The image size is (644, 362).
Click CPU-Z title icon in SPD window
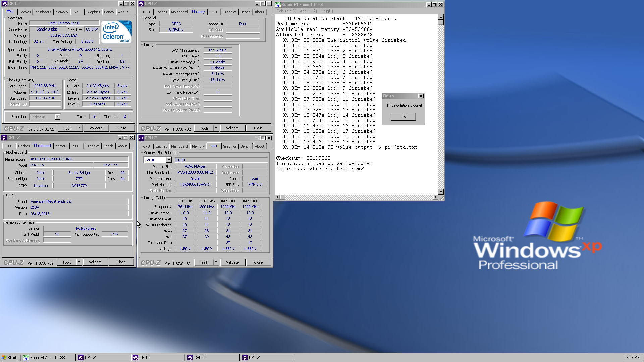point(141,138)
